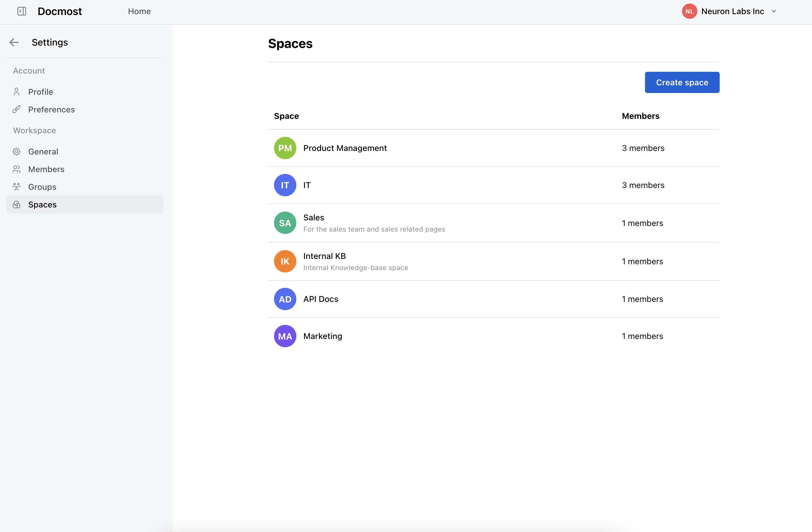
Task: Open Groups settings page
Action: coord(85,187)
